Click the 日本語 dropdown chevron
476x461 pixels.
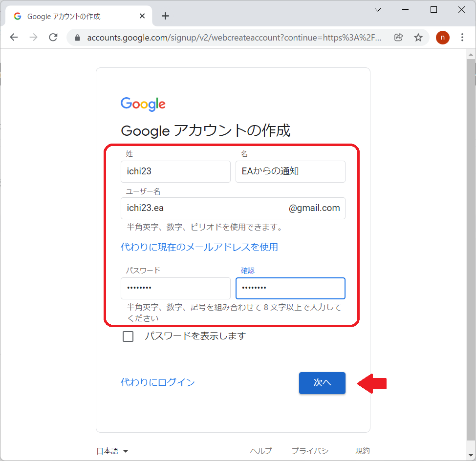pyautogui.click(x=126, y=452)
